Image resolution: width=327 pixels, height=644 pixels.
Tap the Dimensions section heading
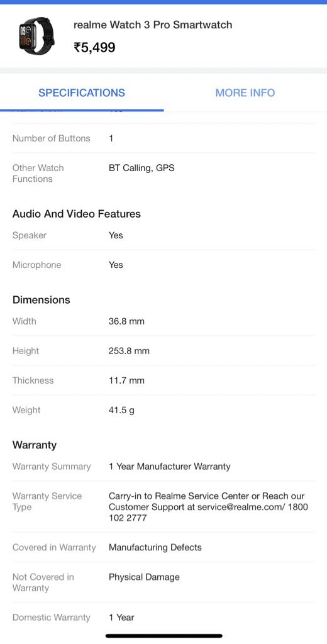click(41, 300)
